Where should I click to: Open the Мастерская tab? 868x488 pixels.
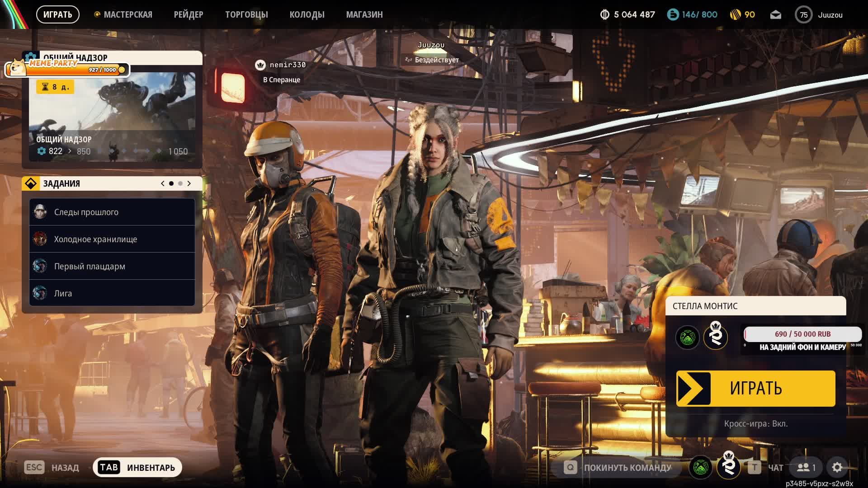127,15
